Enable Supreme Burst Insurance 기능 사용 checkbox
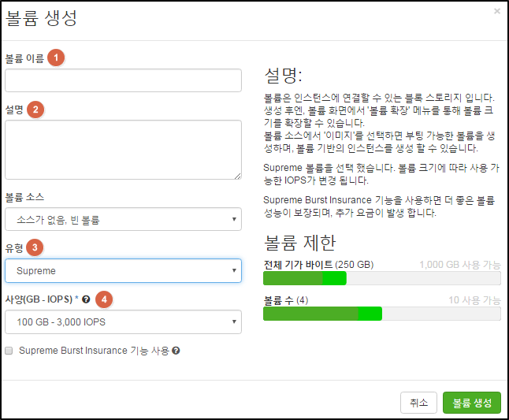The width and height of the screenshot is (509, 420). (9, 351)
